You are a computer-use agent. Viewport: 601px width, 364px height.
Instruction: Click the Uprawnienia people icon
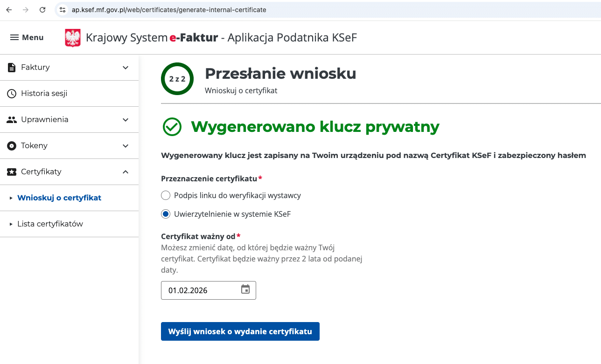12,120
